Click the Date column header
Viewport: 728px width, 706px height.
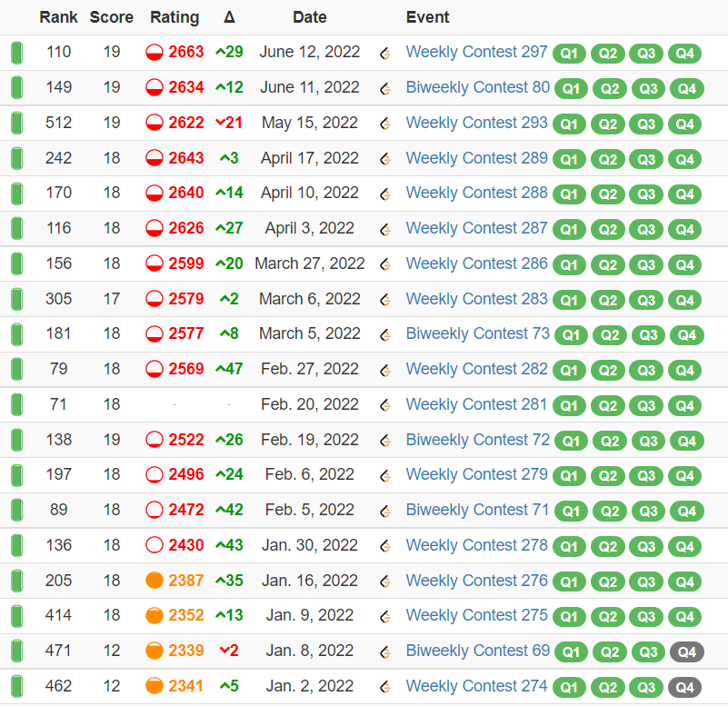pyautogui.click(x=310, y=17)
